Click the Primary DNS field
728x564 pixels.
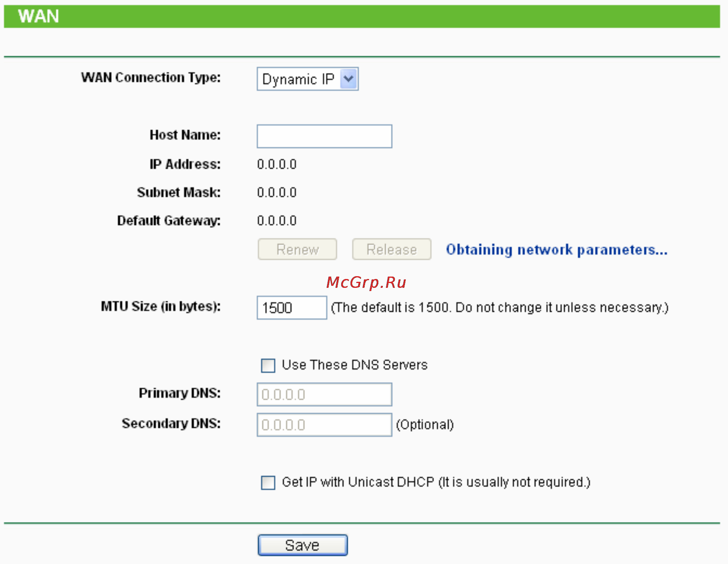point(324,394)
